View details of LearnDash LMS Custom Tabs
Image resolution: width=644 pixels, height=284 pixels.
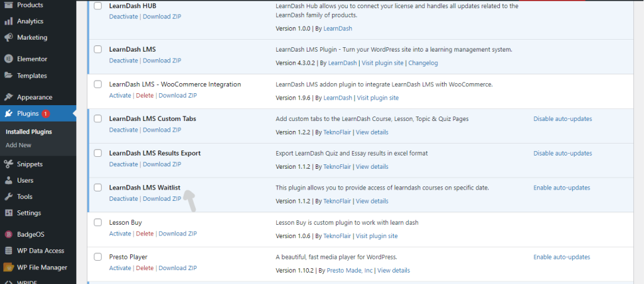(x=372, y=132)
